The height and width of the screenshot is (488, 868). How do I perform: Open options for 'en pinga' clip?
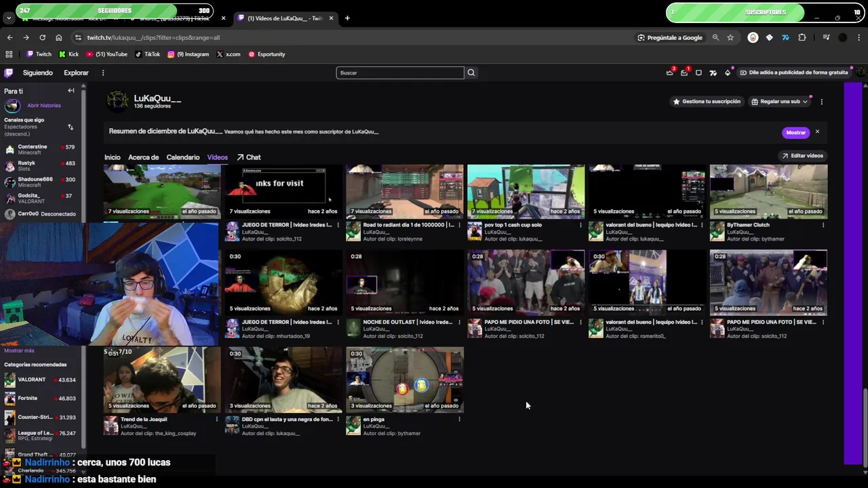tap(459, 419)
